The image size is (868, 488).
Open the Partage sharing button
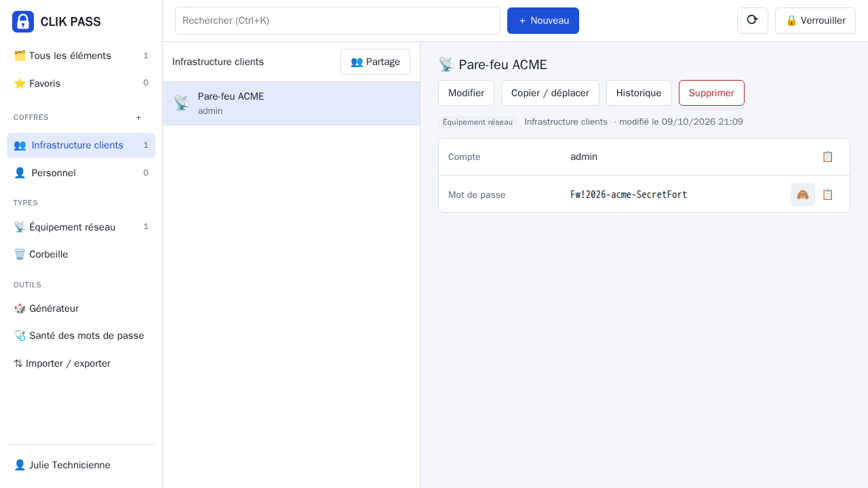pos(375,62)
